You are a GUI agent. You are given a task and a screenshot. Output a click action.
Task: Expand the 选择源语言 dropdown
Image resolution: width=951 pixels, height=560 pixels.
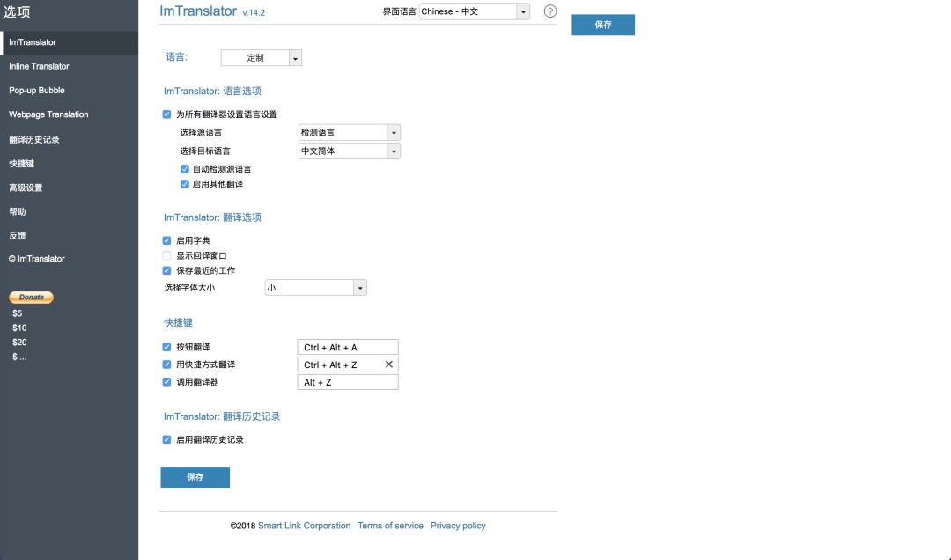click(x=350, y=132)
